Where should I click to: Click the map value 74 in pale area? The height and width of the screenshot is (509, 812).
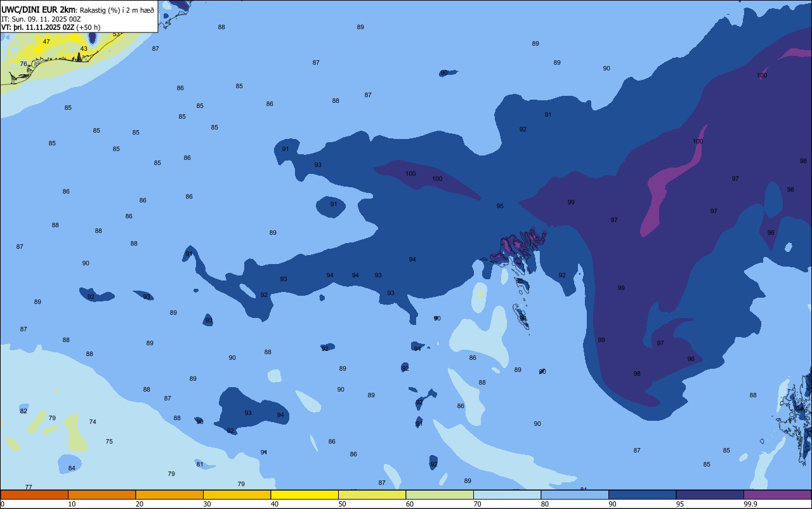point(93,422)
